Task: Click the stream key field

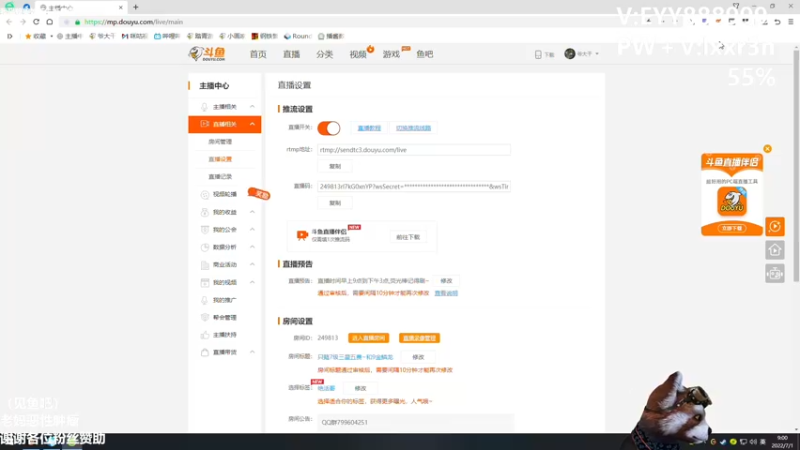Action: coord(414,187)
